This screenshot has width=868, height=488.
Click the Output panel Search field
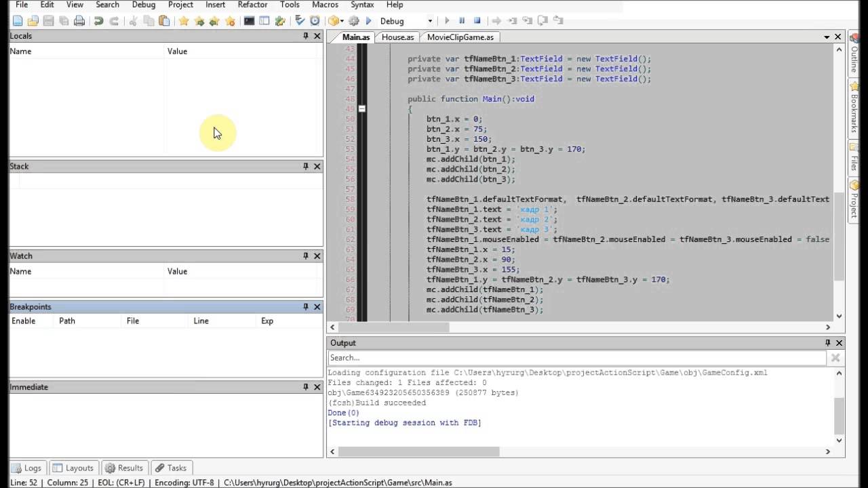tap(577, 358)
